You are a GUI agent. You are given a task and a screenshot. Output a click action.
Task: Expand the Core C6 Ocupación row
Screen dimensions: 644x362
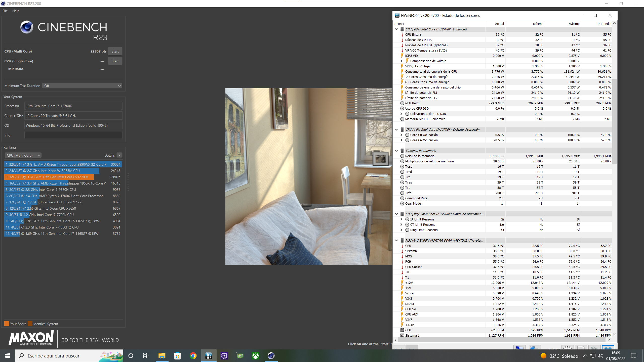point(401,140)
